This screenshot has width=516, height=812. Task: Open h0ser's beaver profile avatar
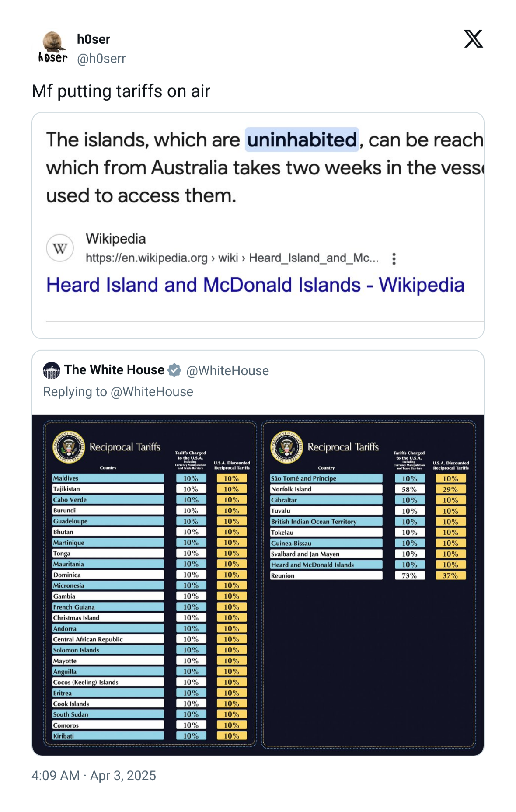(x=52, y=47)
